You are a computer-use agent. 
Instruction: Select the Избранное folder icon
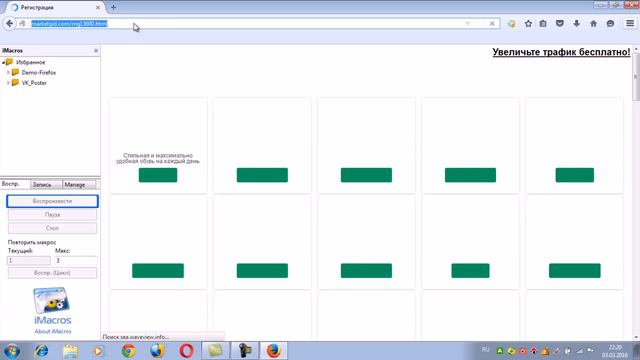[x=9, y=62]
